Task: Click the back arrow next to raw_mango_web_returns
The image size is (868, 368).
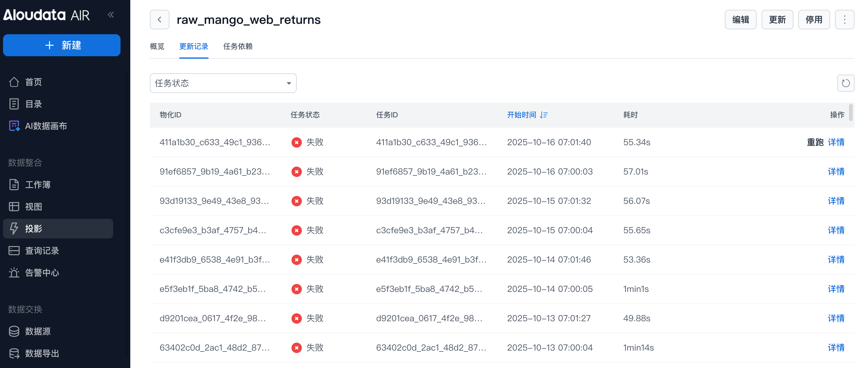Action: tap(159, 20)
